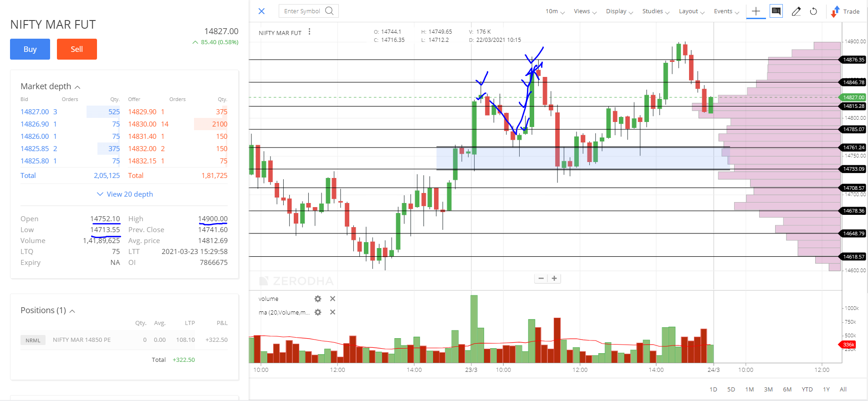Click the Open value 14752.10
This screenshot has height=401, width=868.
[105, 219]
